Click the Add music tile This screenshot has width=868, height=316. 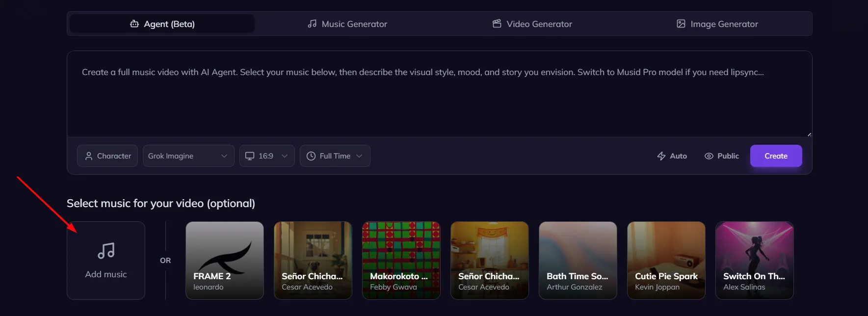[x=106, y=261]
